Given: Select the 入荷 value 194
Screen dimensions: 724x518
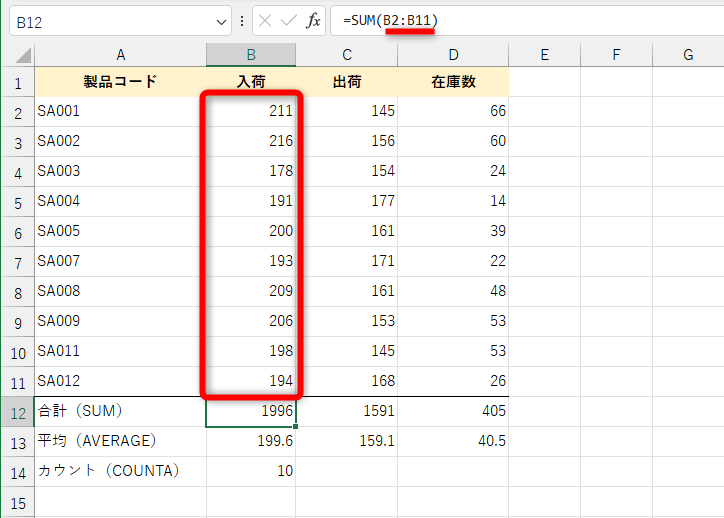Looking at the screenshot, I should pos(251,381).
